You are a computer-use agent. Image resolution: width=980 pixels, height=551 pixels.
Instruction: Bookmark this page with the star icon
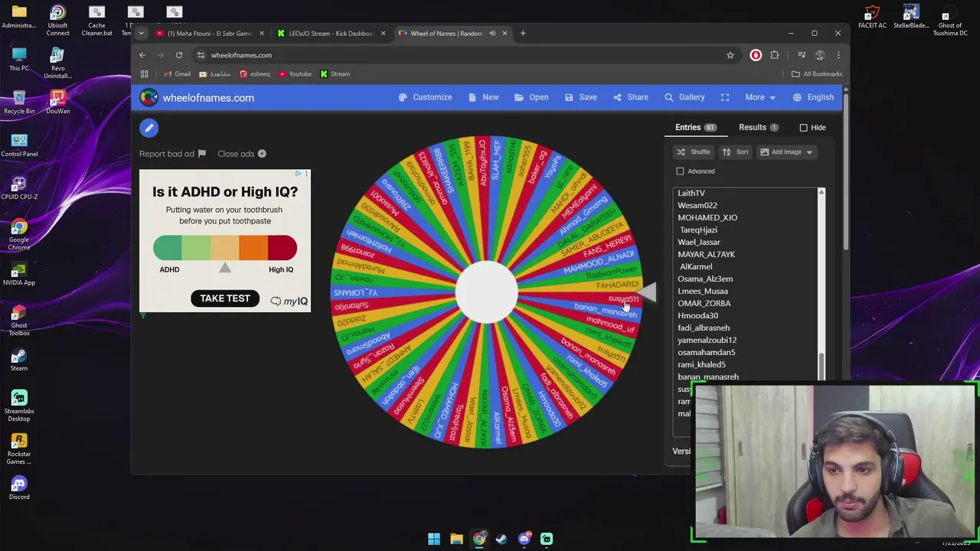click(x=730, y=55)
